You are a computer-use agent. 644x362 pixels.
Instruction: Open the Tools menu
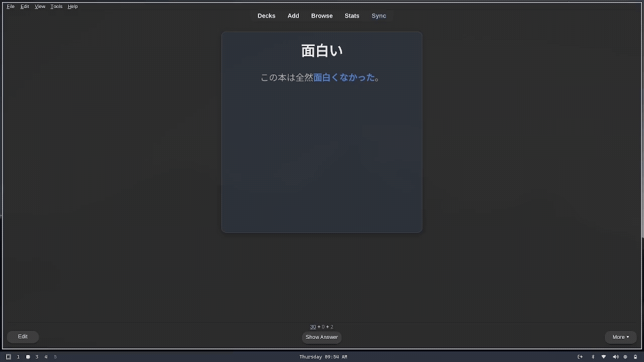click(x=56, y=7)
